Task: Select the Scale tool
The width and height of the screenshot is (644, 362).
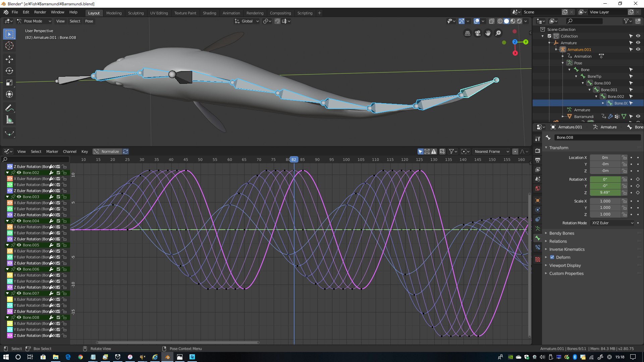Action: 9,82
